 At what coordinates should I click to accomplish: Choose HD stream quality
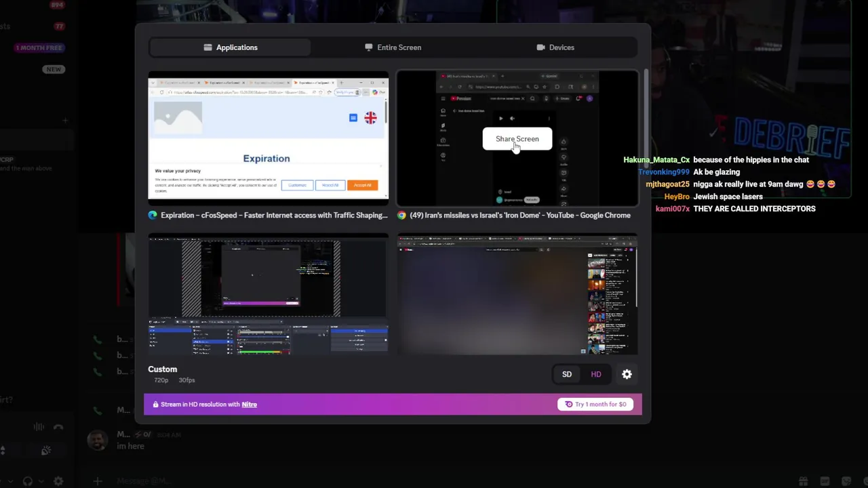pyautogui.click(x=596, y=374)
